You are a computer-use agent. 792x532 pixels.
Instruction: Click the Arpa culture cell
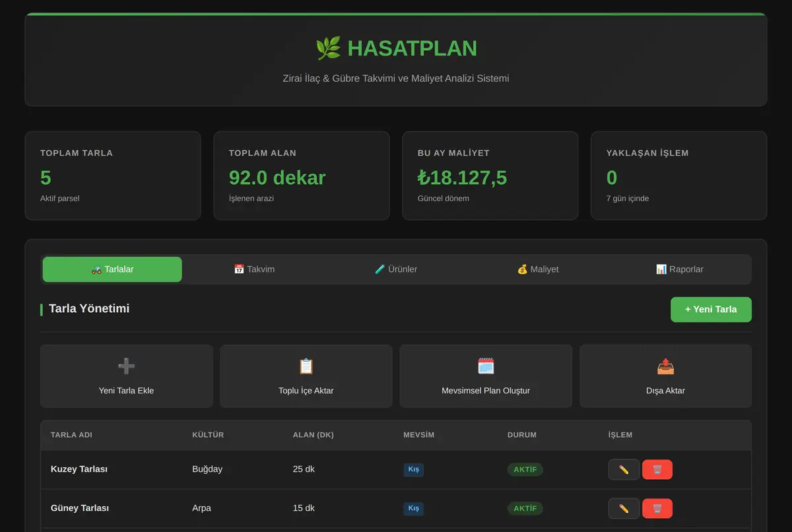202,508
